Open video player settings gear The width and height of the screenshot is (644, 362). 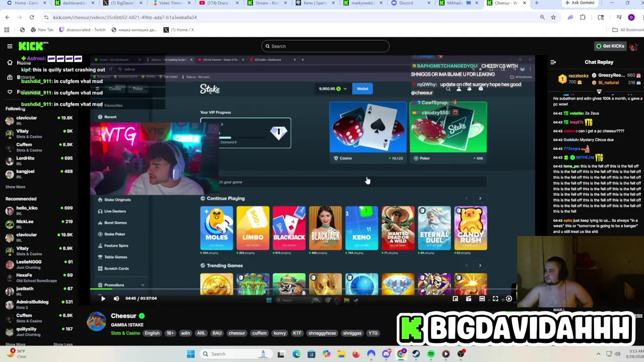tap(509, 299)
